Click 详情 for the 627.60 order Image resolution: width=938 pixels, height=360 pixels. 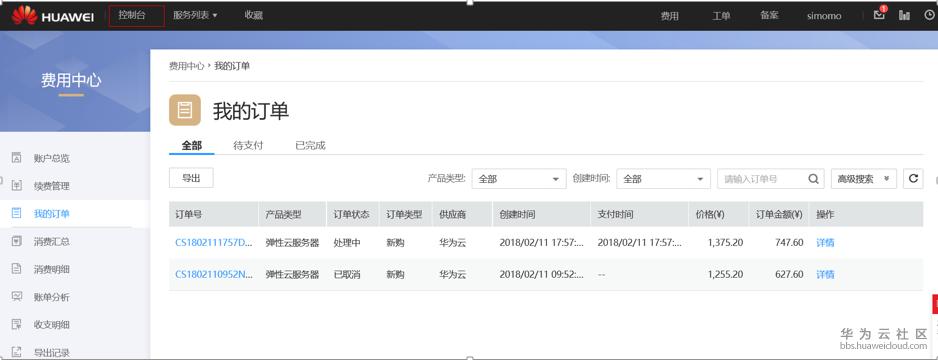point(826,274)
